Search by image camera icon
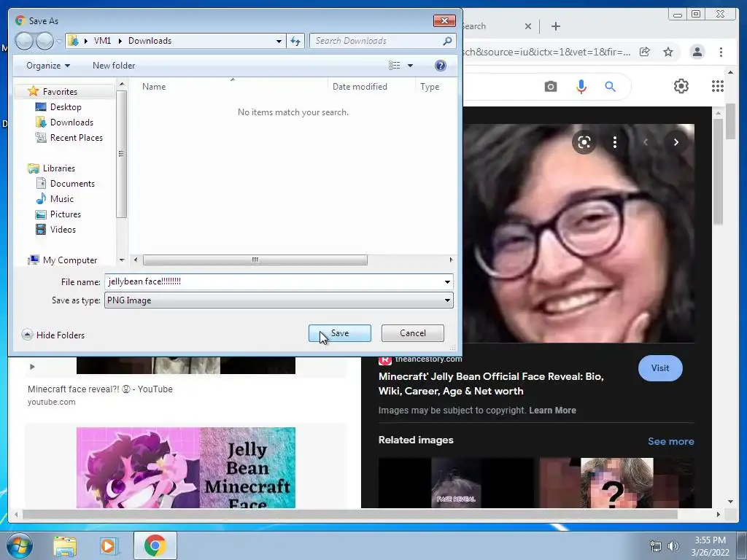Viewport: 747px width, 560px height. click(550, 87)
